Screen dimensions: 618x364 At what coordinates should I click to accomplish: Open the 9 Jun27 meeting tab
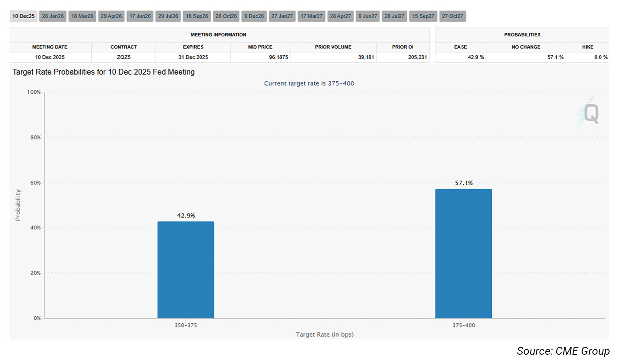[x=368, y=16]
